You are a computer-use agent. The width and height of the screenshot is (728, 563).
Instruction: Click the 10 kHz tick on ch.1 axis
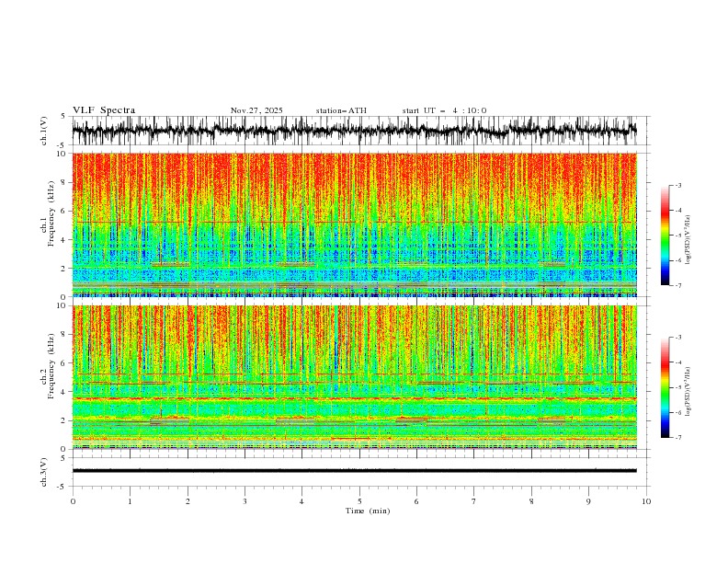[x=62, y=154]
